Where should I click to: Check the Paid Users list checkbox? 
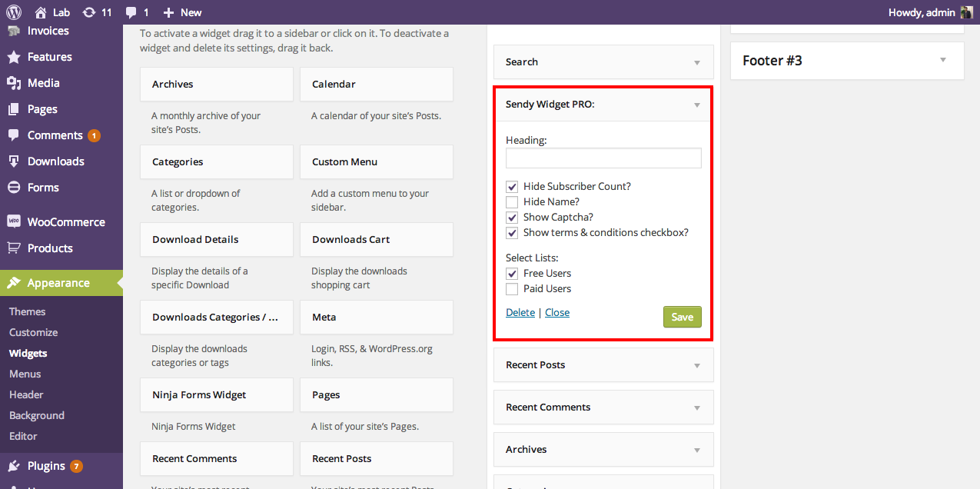(512, 289)
